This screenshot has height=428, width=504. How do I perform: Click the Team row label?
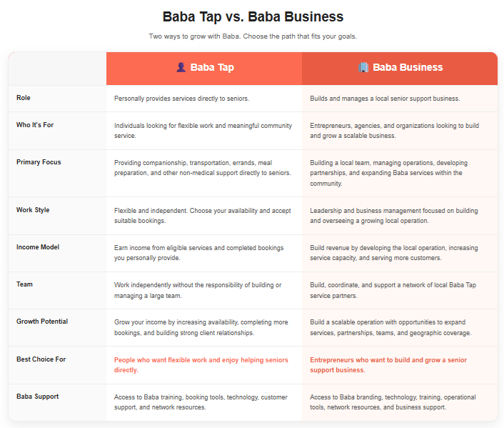pos(24,284)
